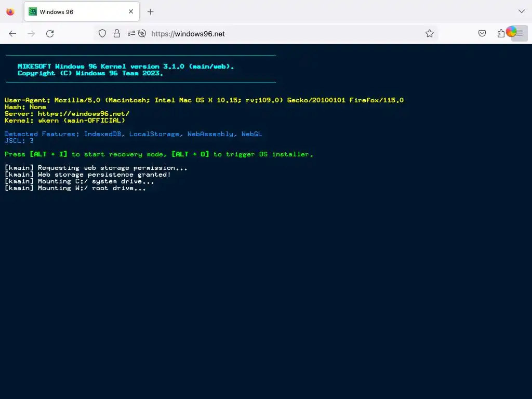The image size is (532, 399).
Task: Go back to previous page
Action: click(x=12, y=34)
